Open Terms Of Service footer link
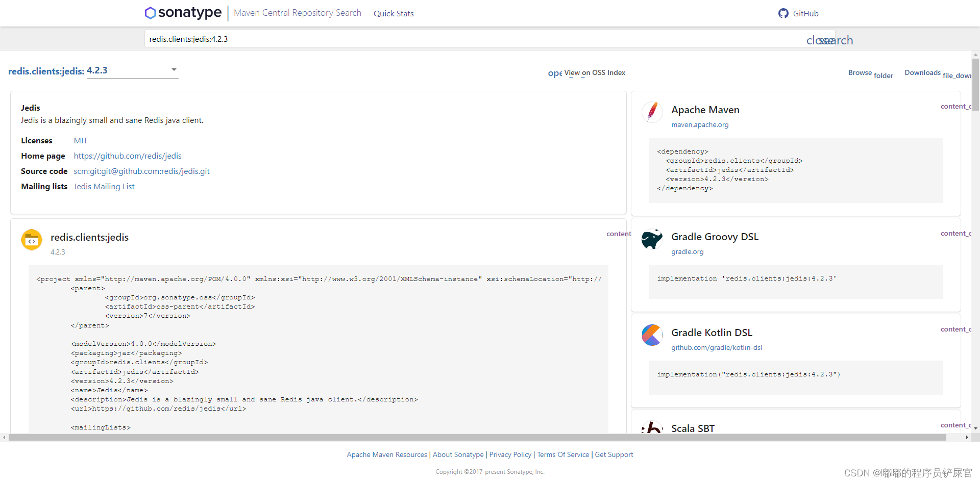 [x=563, y=454]
